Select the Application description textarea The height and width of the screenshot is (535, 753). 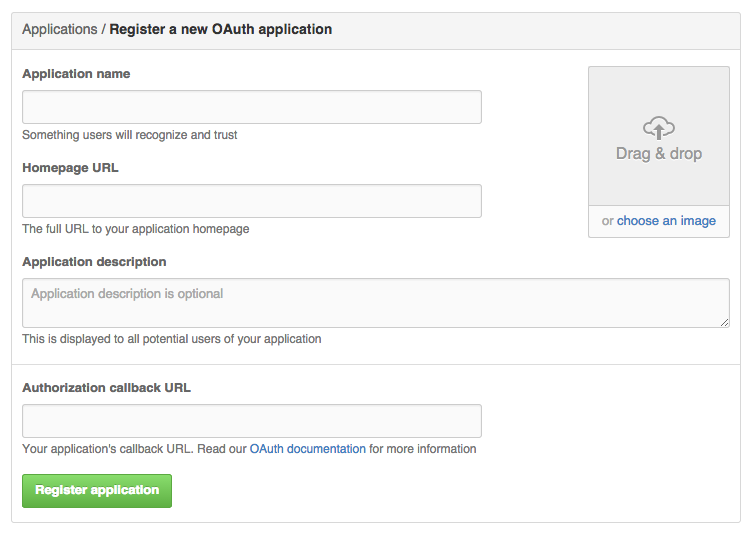[x=376, y=303]
